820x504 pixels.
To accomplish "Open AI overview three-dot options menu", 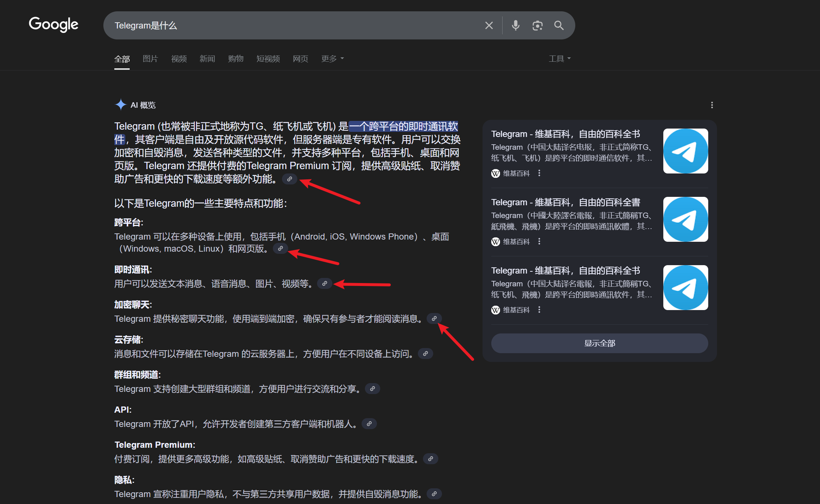I will click(712, 105).
